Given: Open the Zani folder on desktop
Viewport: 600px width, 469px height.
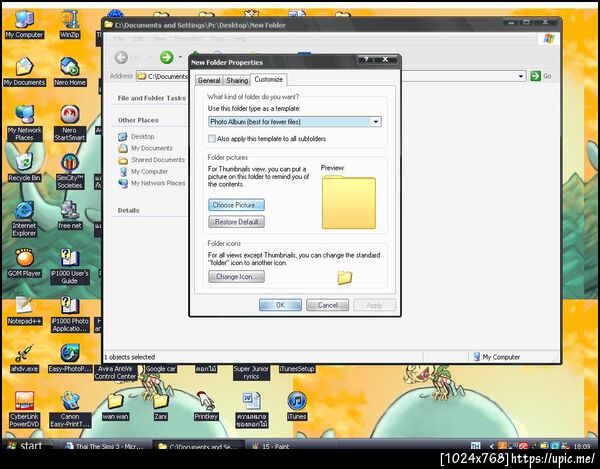Looking at the screenshot, I should tap(161, 405).
